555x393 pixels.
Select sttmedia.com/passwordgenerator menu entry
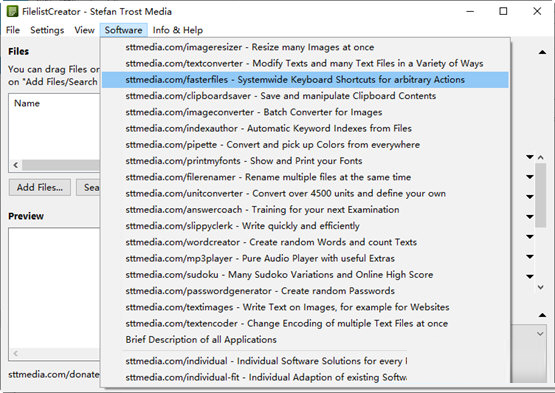tap(305, 291)
